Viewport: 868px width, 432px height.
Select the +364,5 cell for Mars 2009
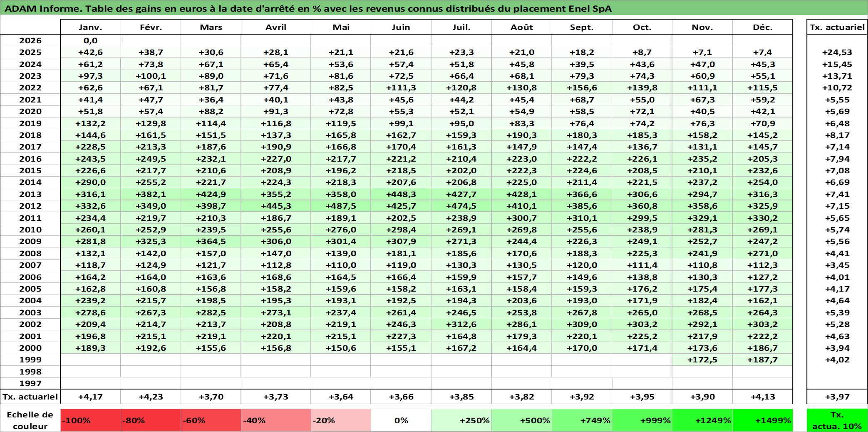(211, 241)
